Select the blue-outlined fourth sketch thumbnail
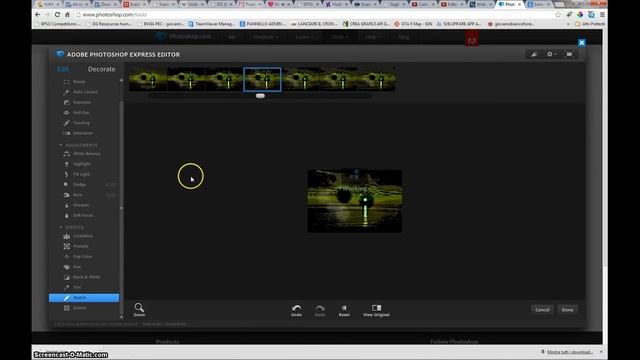Viewport: 640px width, 360px height. click(x=262, y=80)
